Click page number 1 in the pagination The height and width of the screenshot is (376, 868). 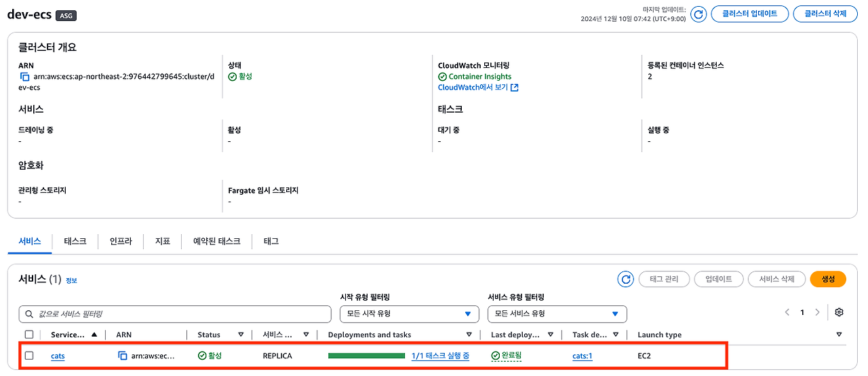(x=802, y=312)
